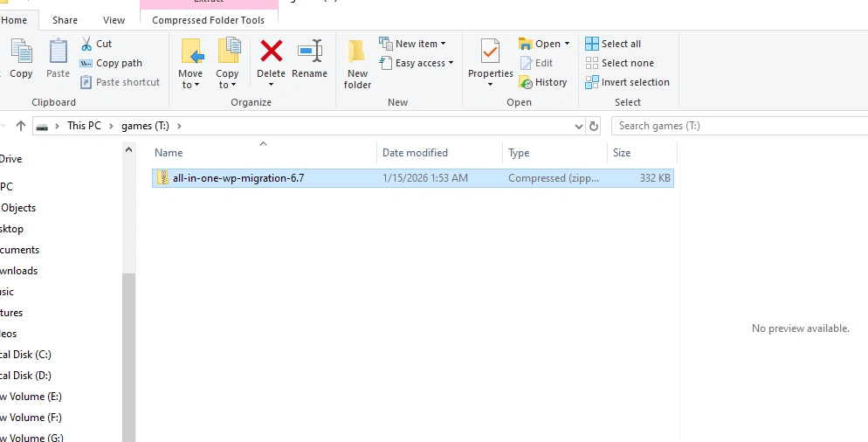Delete the file with red X icon
This screenshot has width=868, height=442.
click(x=272, y=51)
